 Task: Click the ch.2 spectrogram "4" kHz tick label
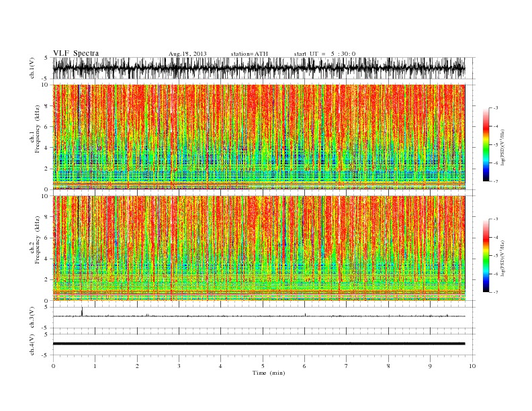[47, 259]
